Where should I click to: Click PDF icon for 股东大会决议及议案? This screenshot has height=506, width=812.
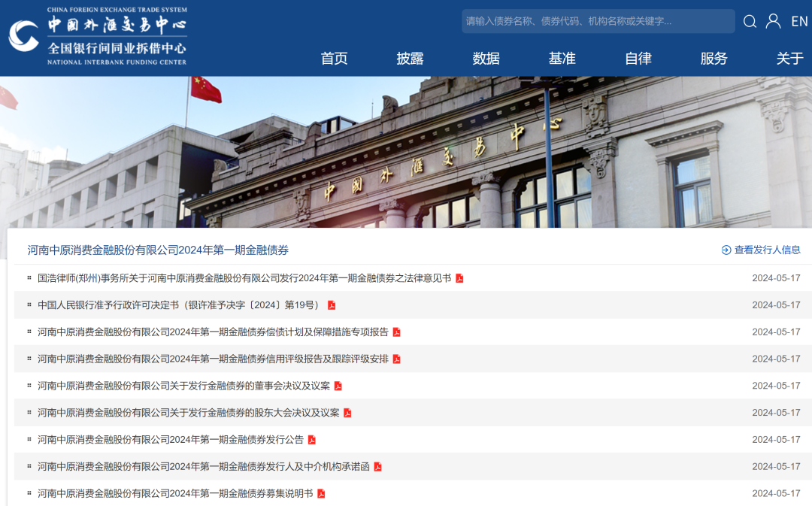click(347, 414)
